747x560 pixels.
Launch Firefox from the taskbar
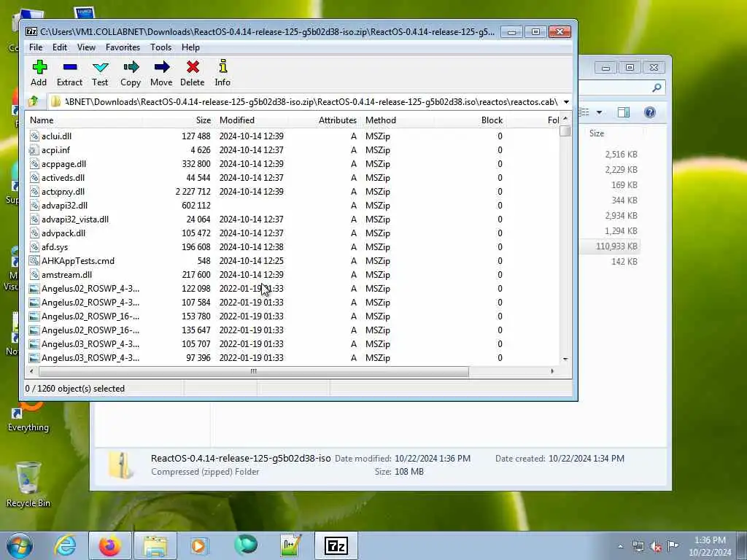tap(109, 545)
